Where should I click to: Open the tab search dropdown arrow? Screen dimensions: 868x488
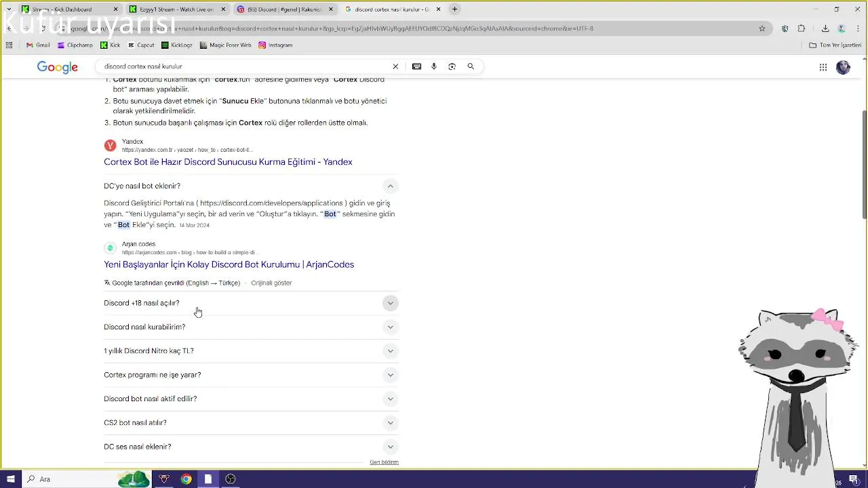click(x=9, y=9)
